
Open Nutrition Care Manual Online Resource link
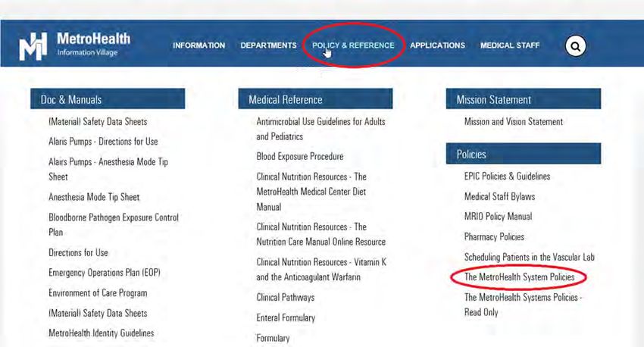[320, 234]
